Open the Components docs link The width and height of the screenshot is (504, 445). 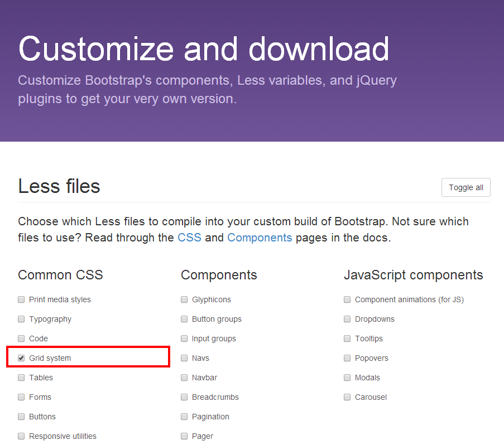pyautogui.click(x=260, y=238)
